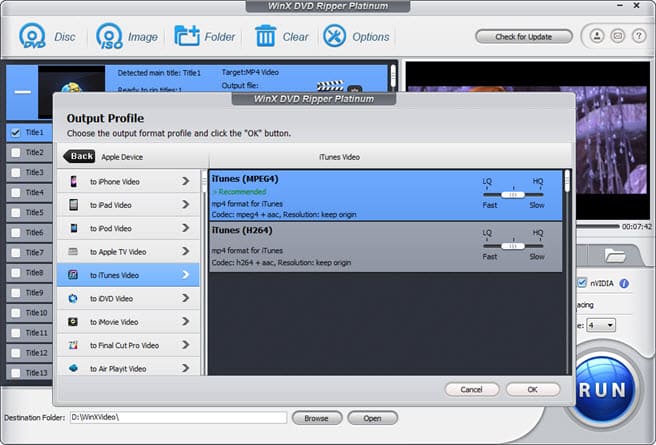The width and height of the screenshot is (656, 445).
Task: Confirm with the OK button
Action: (533, 389)
